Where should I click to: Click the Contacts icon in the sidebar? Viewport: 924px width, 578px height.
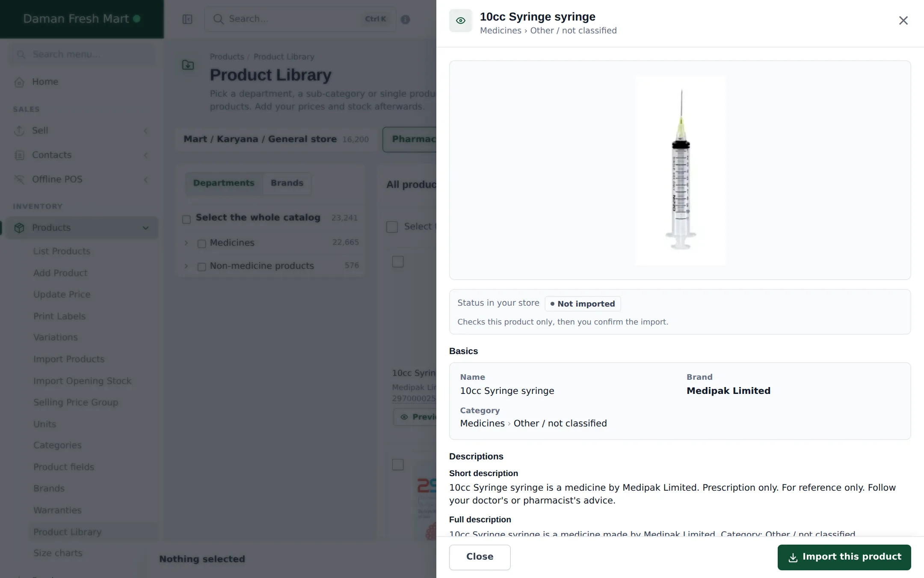(19, 155)
